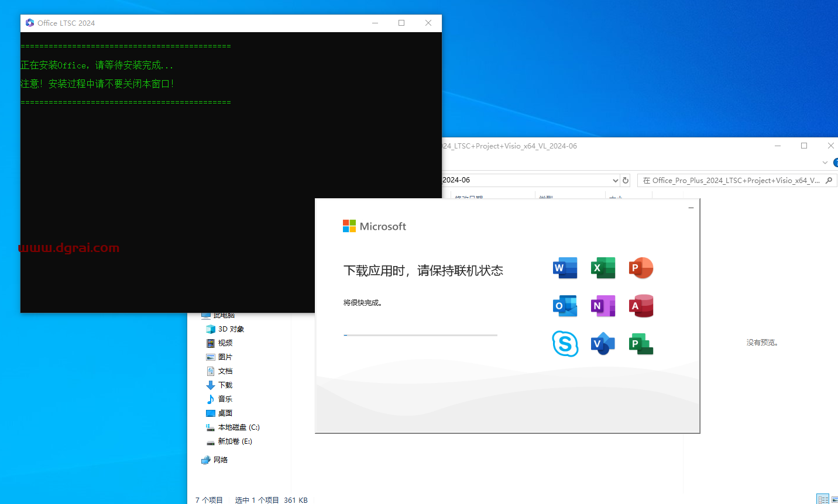
Task: Click the "下载应用时，请保持联机状态" heading
Action: (423, 271)
